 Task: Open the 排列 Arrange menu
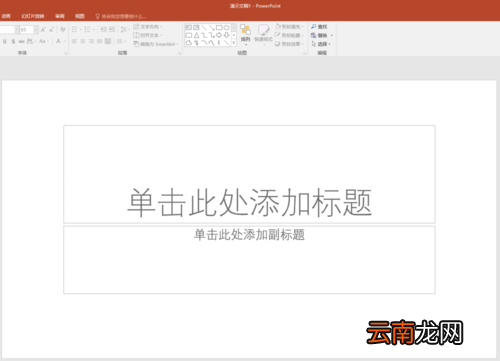[246, 34]
